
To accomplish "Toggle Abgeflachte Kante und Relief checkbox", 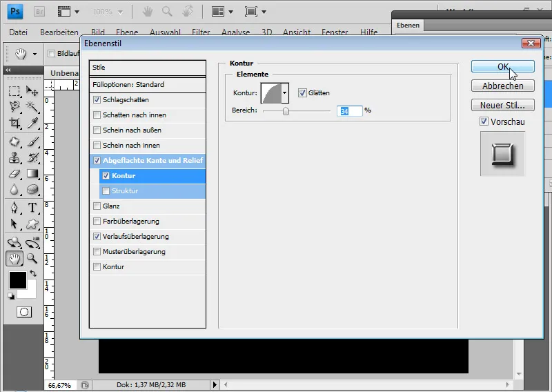I will click(x=97, y=161).
